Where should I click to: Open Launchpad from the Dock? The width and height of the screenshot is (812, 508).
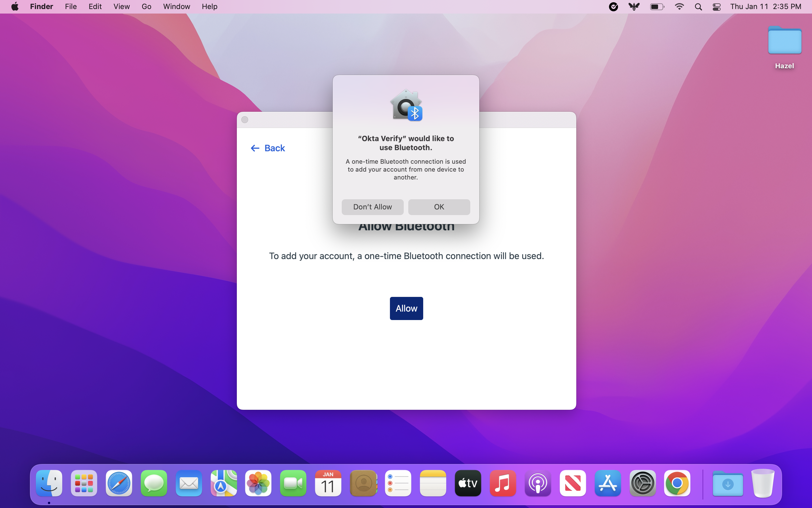pos(84,483)
